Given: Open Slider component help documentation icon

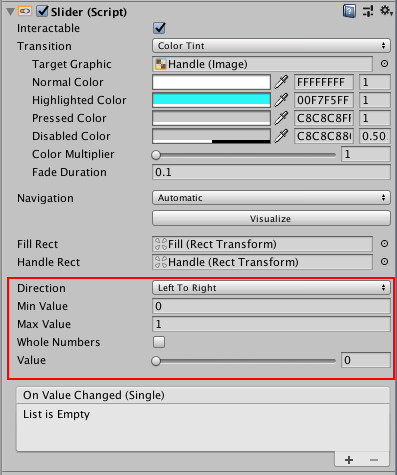Looking at the screenshot, I should tap(349, 11).
